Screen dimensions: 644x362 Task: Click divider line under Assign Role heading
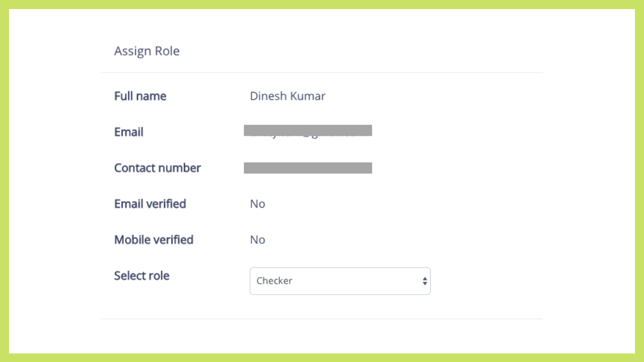(322, 72)
